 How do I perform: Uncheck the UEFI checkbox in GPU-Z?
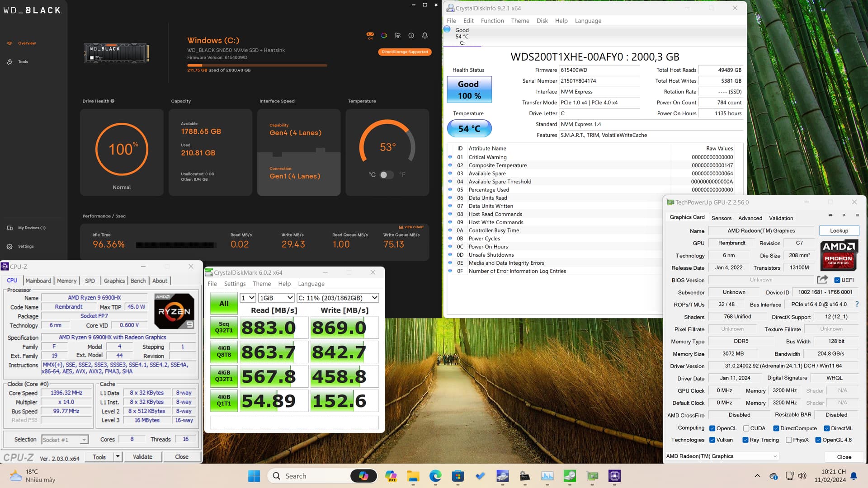coord(837,280)
